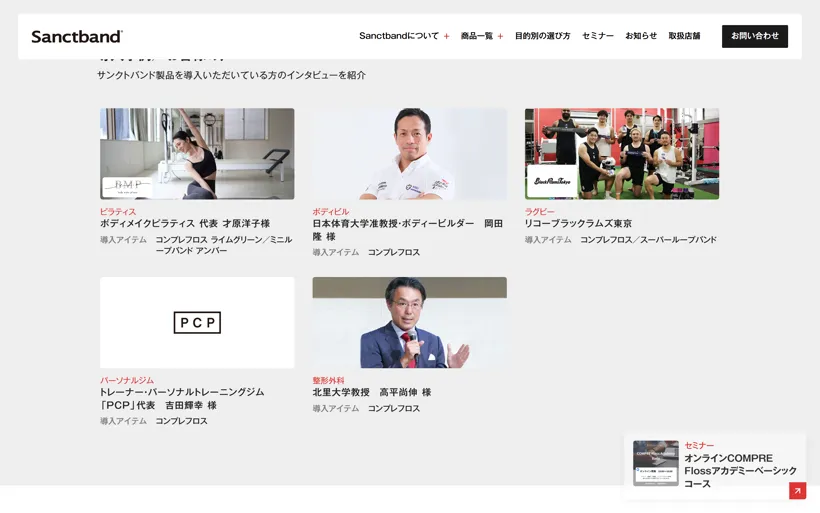Screen dimensions: 820x513
Task: Select the ピラティス category label
Action: point(118,211)
